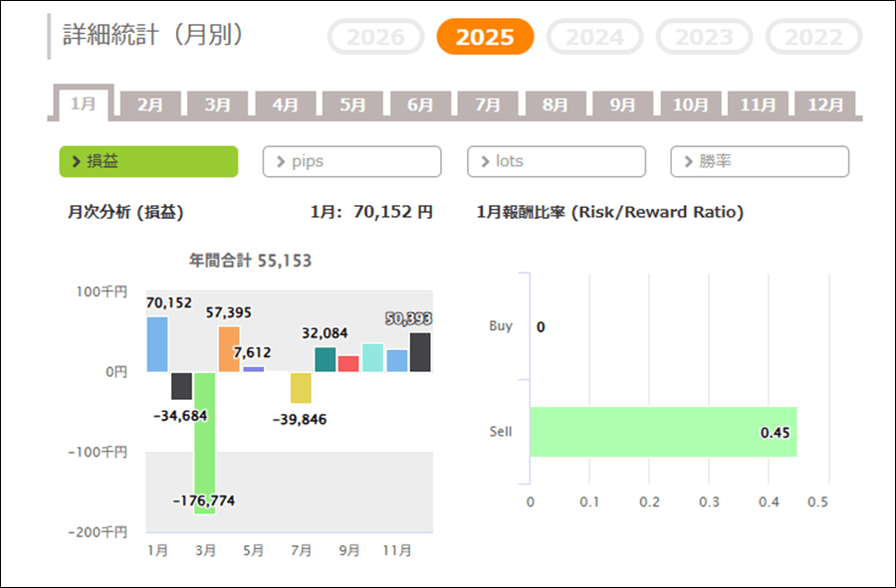Switch to year 2023

coord(704,38)
